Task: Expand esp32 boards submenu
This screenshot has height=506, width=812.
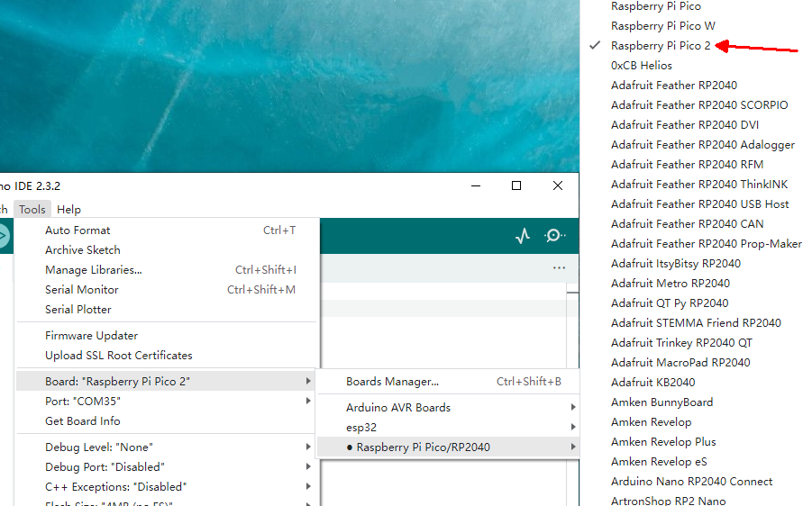Action: tap(448, 428)
